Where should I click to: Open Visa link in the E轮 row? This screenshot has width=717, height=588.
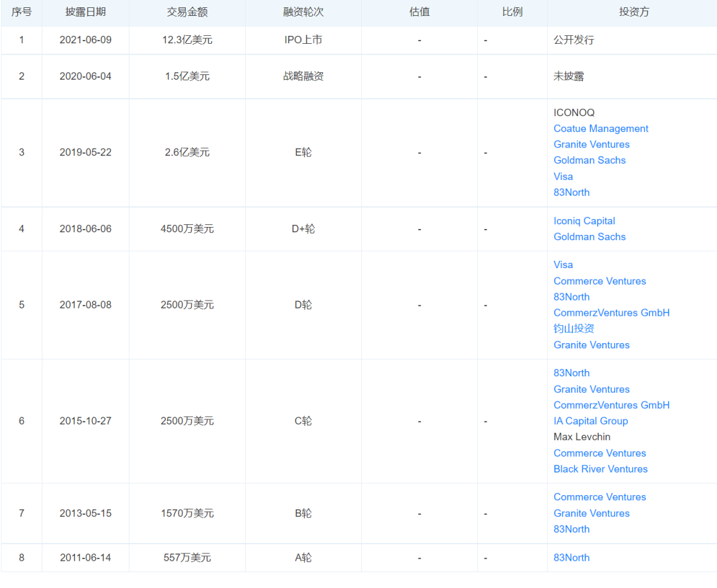click(x=563, y=177)
